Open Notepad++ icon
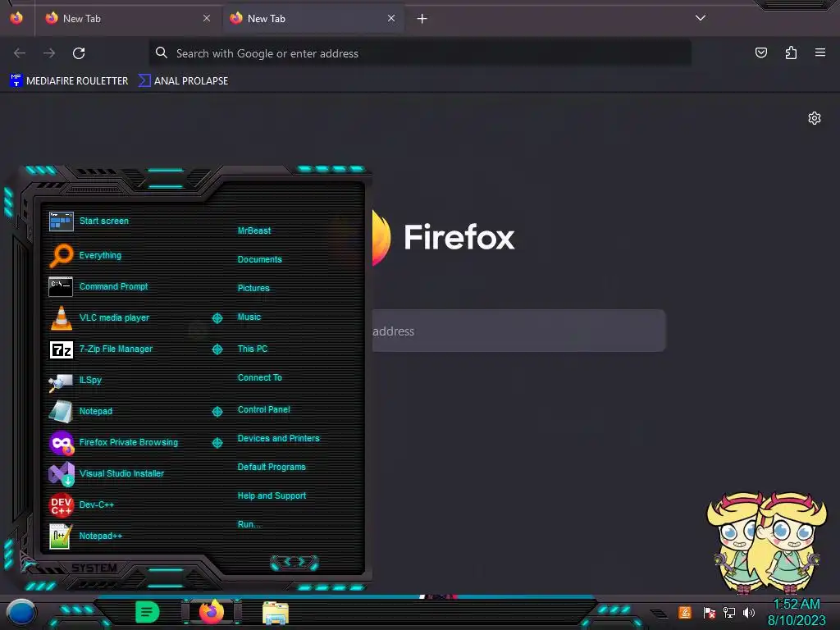Screen dimensions: 840x630 [61, 536]
